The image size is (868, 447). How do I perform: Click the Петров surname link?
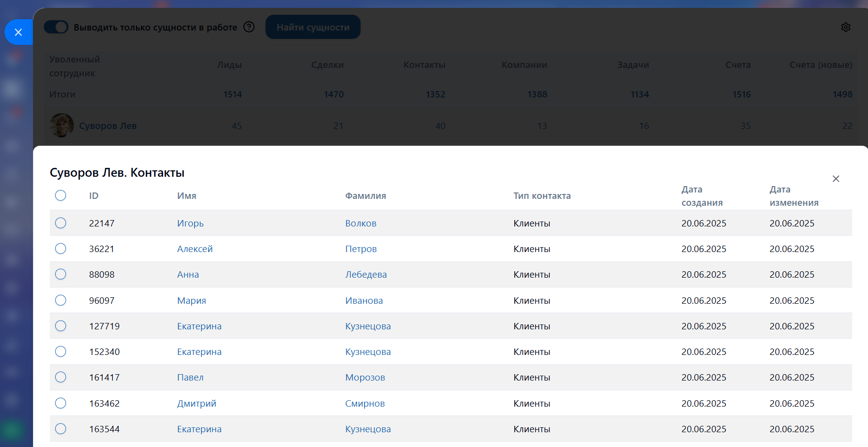point(361,249)
